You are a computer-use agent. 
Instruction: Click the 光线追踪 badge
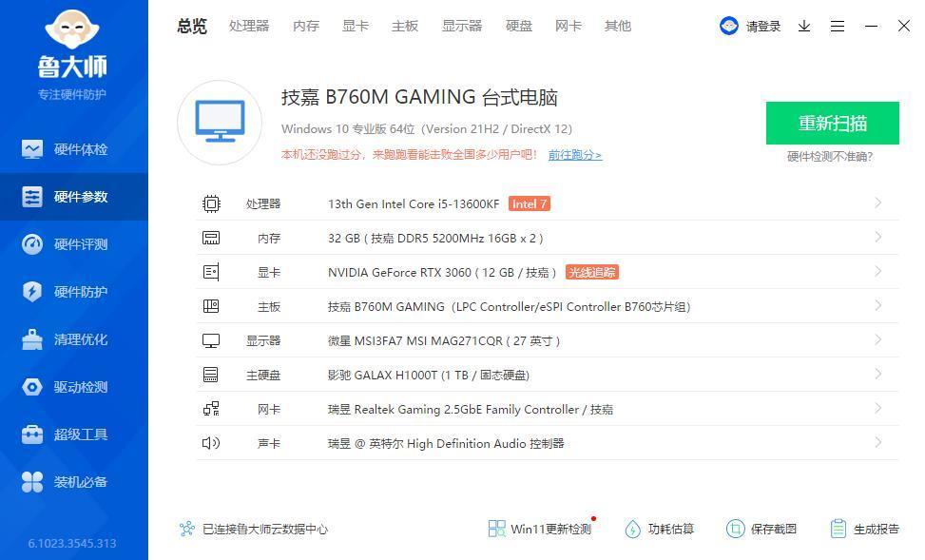[591, 272]
